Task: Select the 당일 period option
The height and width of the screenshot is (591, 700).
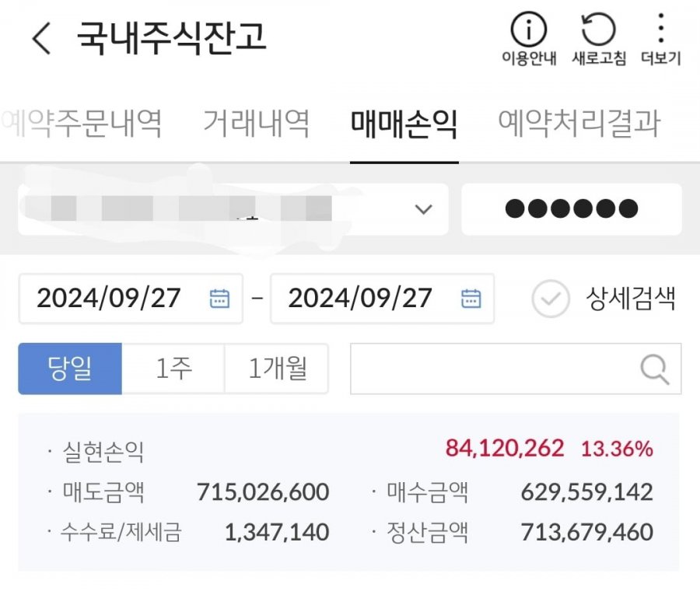Action: click(70, 369)
